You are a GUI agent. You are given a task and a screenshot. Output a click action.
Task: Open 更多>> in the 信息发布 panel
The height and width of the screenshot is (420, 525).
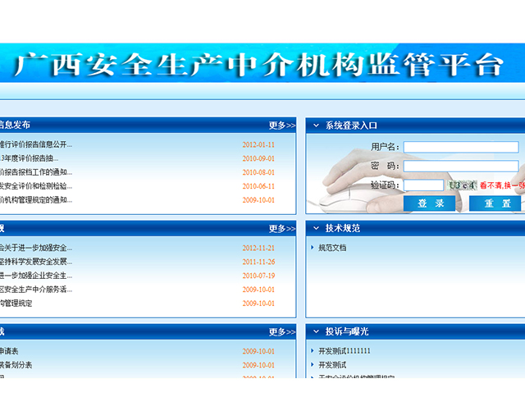[281, 126]
